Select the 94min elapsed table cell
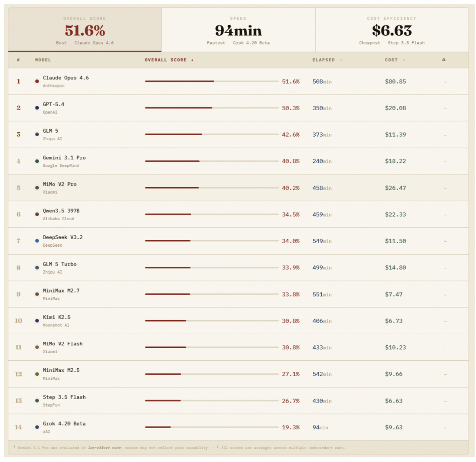This screenshot has width=476, height=462. [x=320, y=427]
